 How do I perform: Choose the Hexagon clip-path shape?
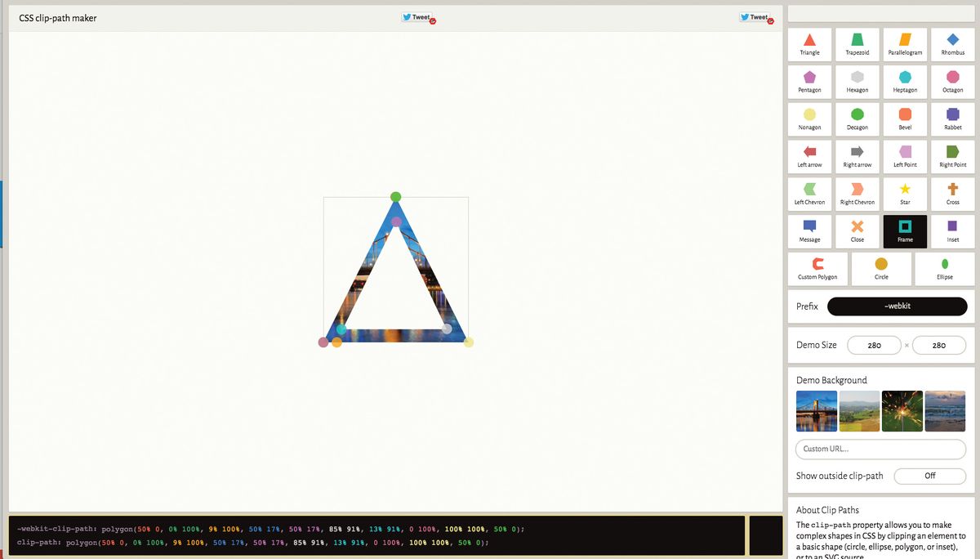pos(857,81)
